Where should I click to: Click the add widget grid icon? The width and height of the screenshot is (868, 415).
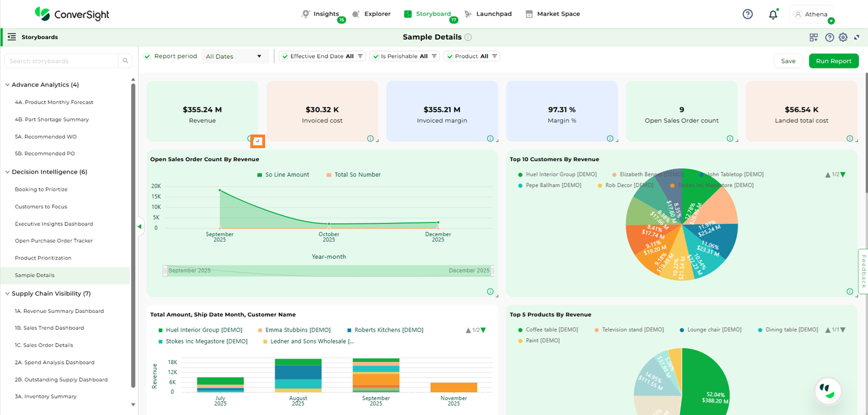(x=814, y=37)
